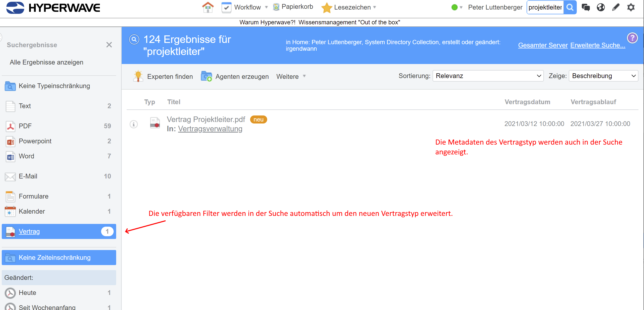This screenshot has height=310, width=644.
Task: Click the PDF count 59
Action: coord(107,126)
